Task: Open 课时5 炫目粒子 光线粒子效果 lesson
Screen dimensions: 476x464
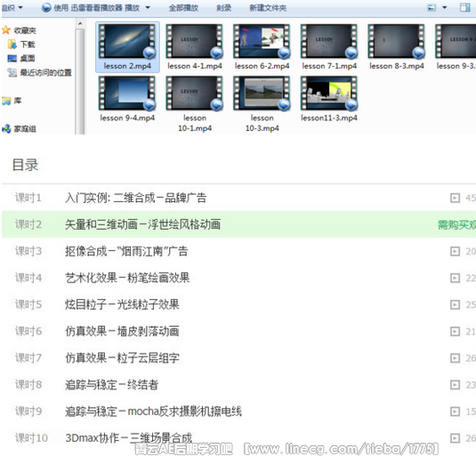Action: pos(239,305)
